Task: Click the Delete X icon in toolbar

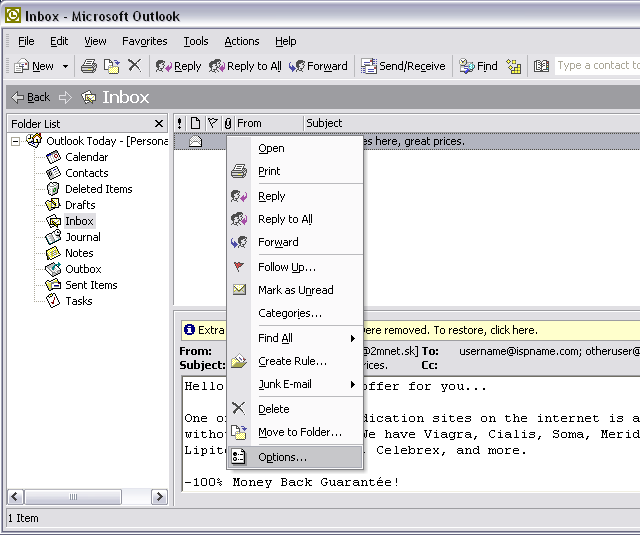Action: pos(134,66)
